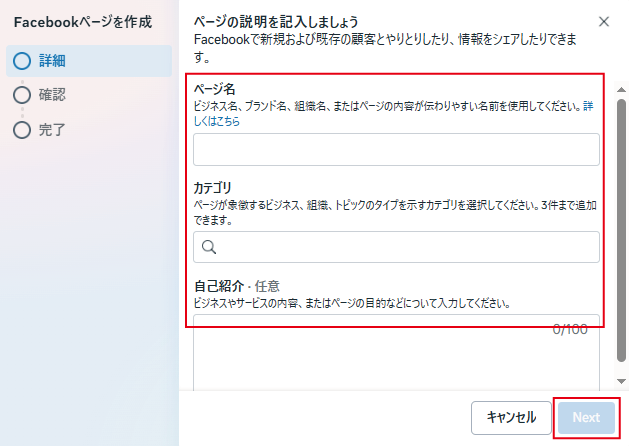Image resolution: width=629 pixels, height=446 pixels.
Task: Select the 確認 step label
Action: [53, 95]
